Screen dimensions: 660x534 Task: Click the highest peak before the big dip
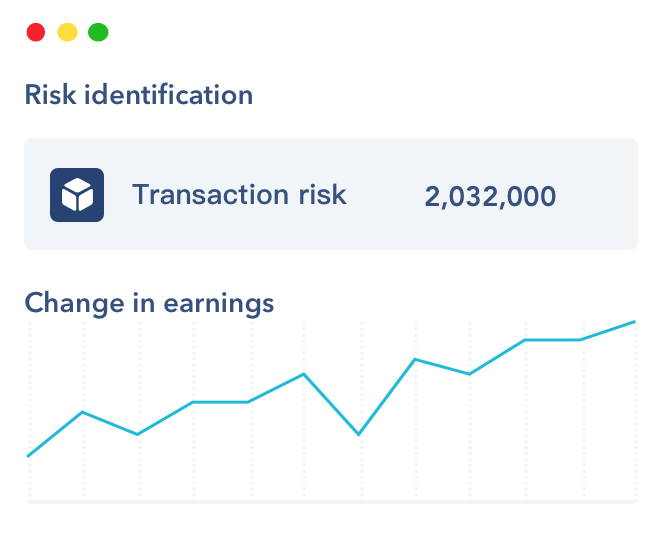tap(304, 374)
